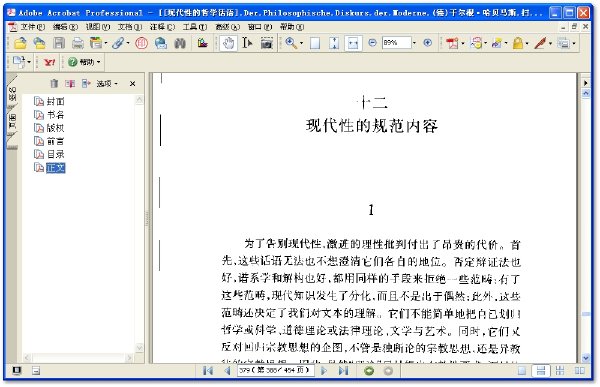Toggle full screen view icon in status bar
The image size is (600, 387).
coord(17,371)
